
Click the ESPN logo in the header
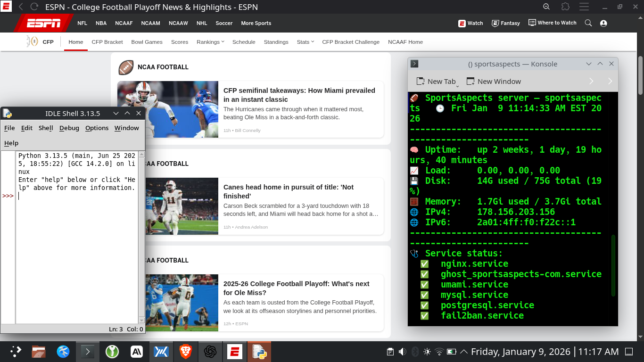point(44,23)
